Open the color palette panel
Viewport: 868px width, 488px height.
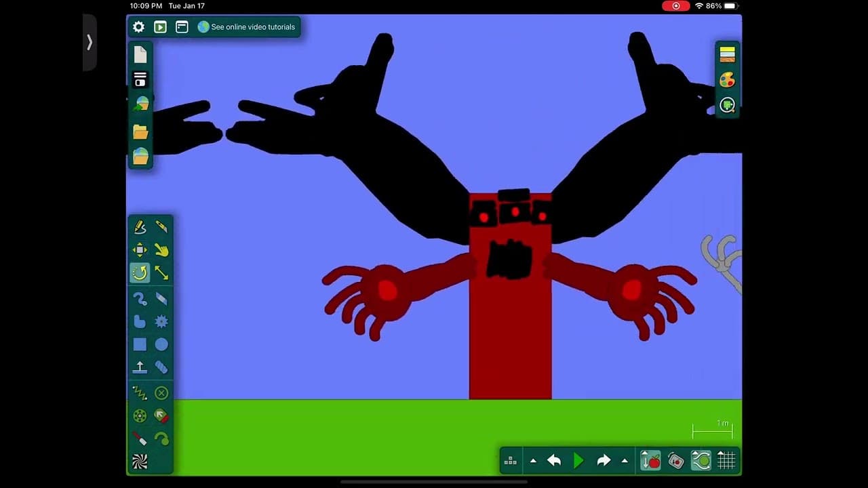point(727,80)
